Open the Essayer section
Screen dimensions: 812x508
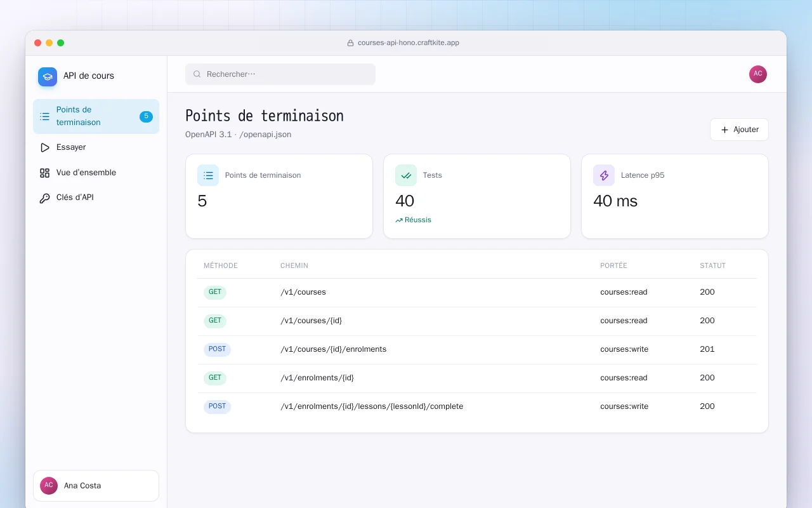96,147
